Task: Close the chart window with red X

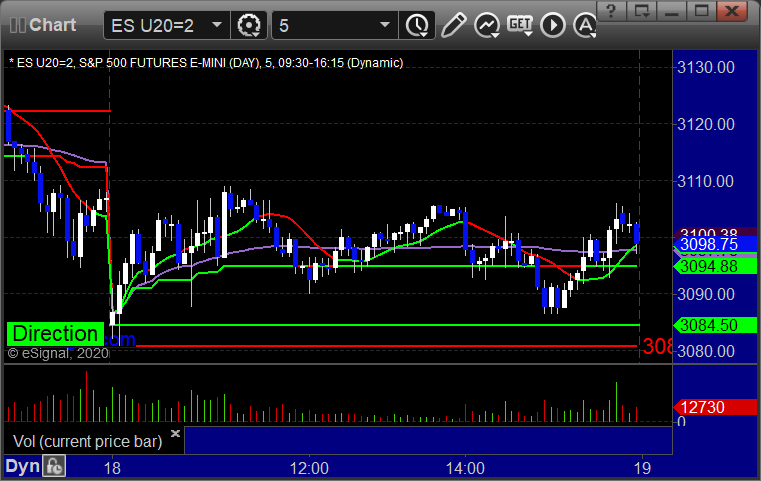Action: pos(732,11)
